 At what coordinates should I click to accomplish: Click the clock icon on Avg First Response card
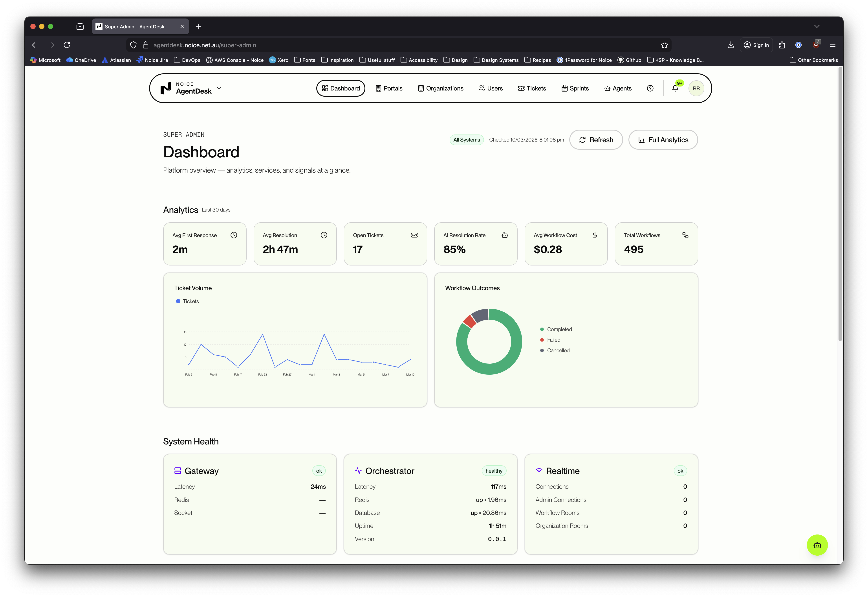click(x=234, y=235)
